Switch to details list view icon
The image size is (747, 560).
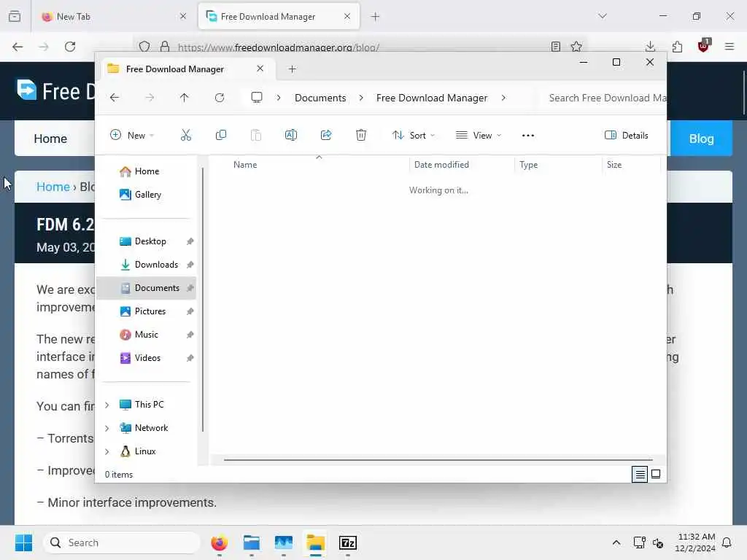640,474
